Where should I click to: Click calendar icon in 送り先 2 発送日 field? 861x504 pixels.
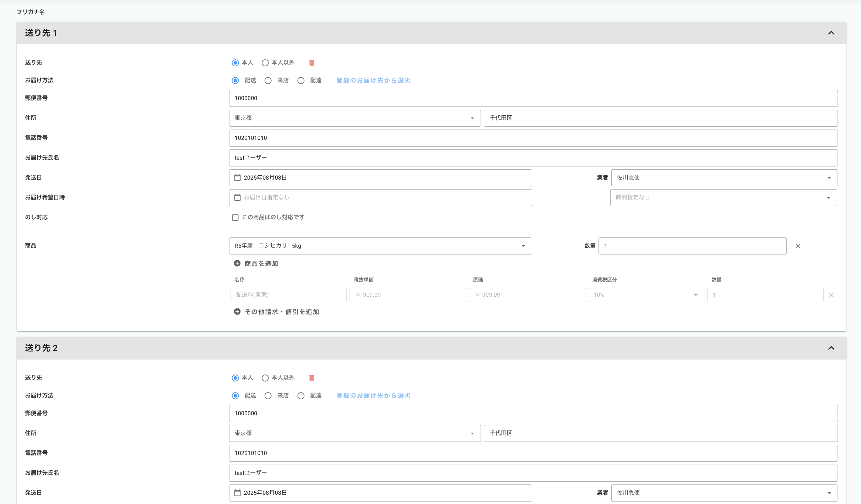(x=237, y=493)
